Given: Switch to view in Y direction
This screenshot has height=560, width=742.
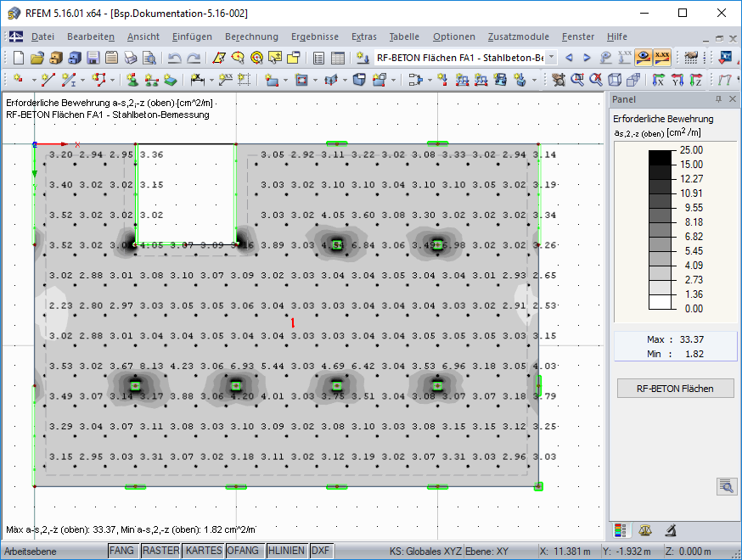Looking at the screenshot, I should [677, 80].
